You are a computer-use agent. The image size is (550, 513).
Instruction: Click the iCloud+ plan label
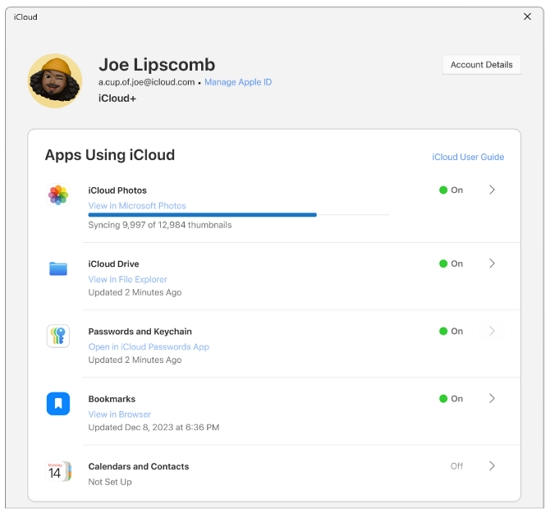pos(117,99)
